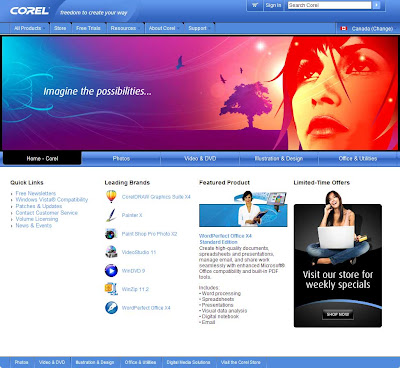
Task: Click the Corel logo
Action: 29,11
